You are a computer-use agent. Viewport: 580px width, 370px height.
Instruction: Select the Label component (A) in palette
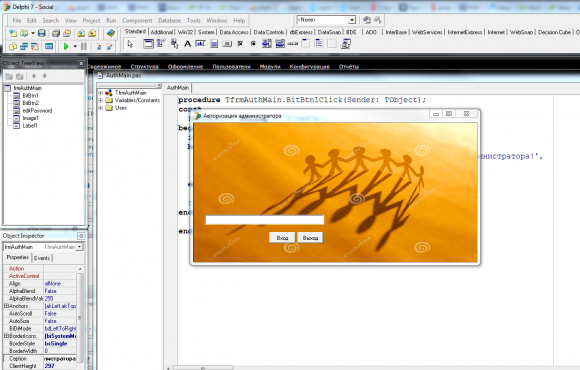point(188,44)
